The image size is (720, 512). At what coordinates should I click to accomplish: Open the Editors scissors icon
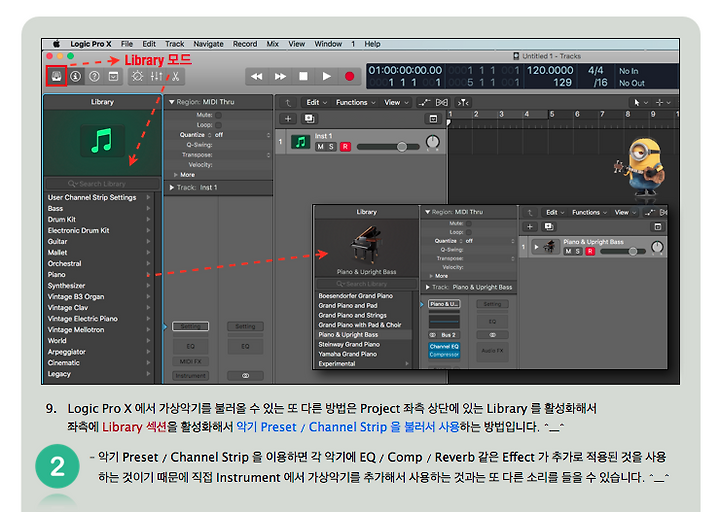point(175,76)
